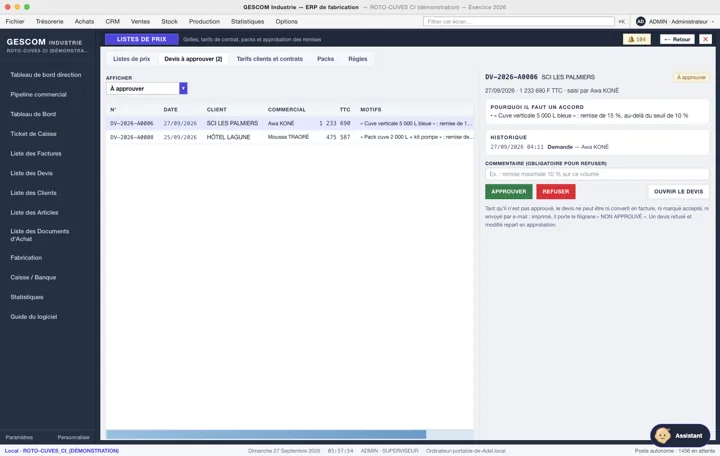Open Liste des Factures in the sidebar
This screenshot has width=720, height=456.
point(36,154)
